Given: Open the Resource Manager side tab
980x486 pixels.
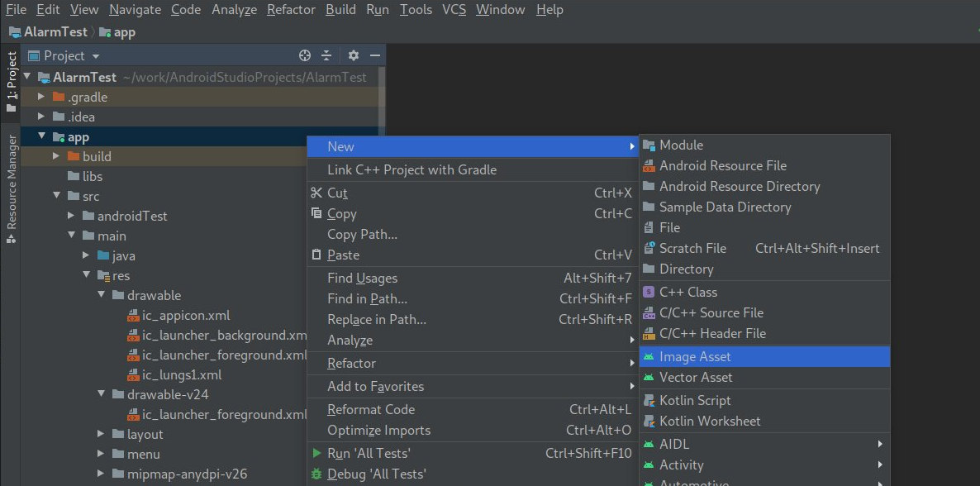Looking at the screenshot, I should (x=12, y=189).
